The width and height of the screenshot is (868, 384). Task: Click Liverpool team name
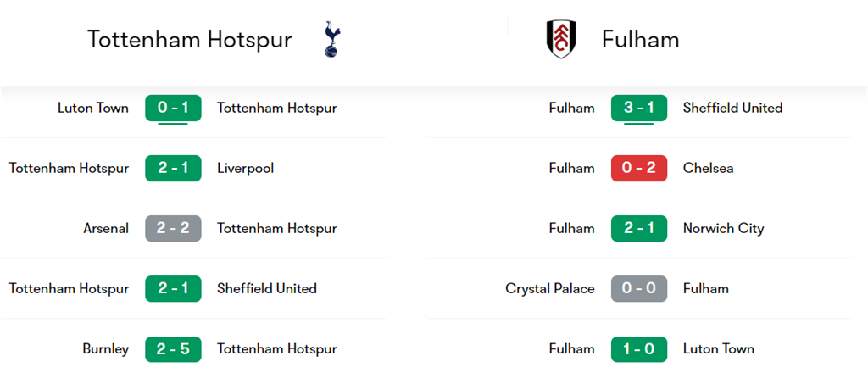(x=245, y=168)
